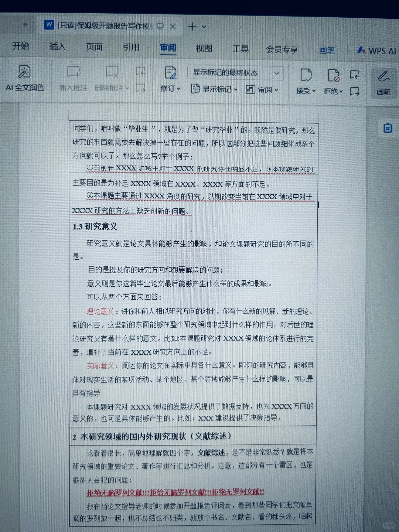
Task: Go to the next comment icon
Action: 140,88
